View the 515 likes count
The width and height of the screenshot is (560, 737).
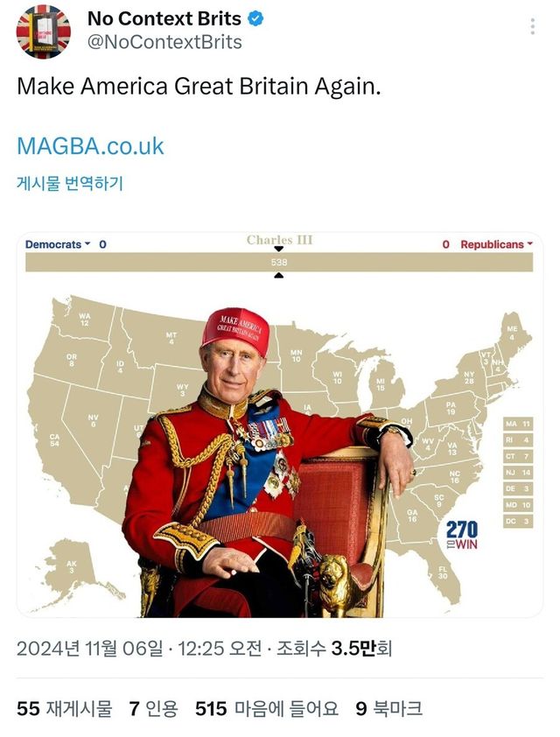coord(266,708)
